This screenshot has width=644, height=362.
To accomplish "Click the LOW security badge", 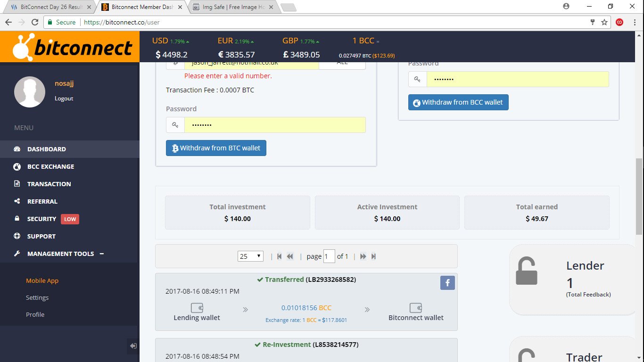I will click(70, 219).
